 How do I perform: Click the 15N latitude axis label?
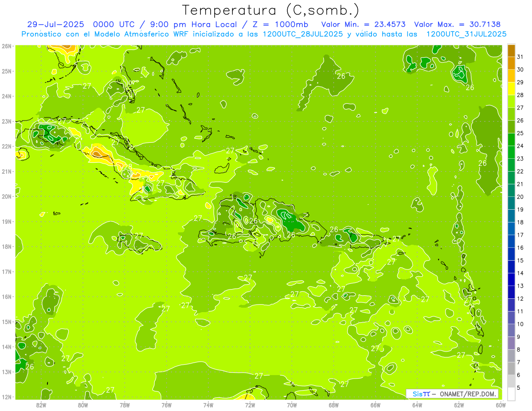point(6,321)
